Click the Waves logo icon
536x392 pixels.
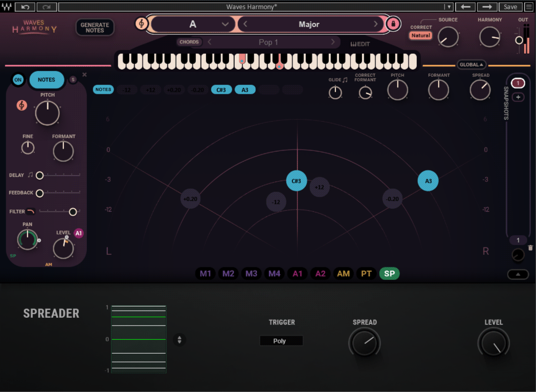coord(7,7)
